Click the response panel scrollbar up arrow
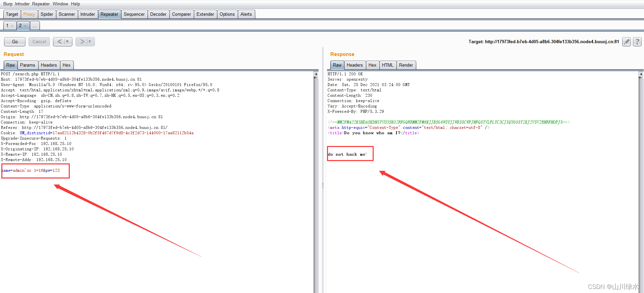 tap(641, 74)
